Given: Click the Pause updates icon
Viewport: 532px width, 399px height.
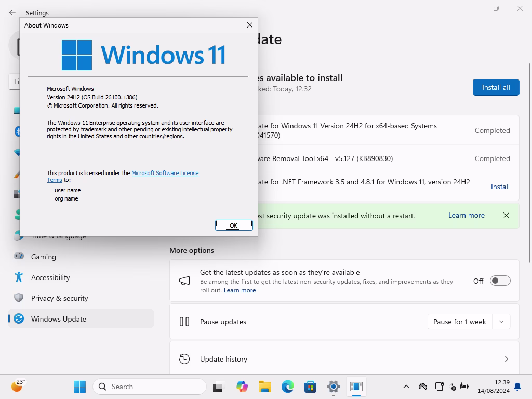Looking at the screenshot, I should tap(184, 322).
